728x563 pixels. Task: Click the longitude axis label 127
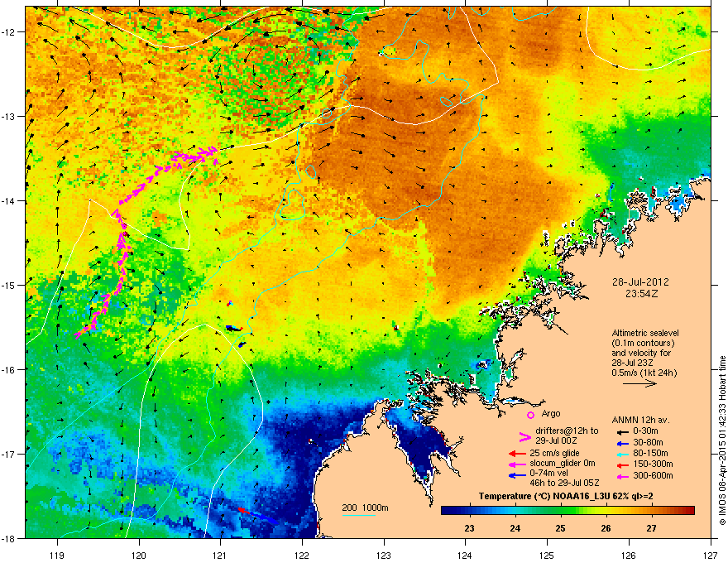(711, 556)
